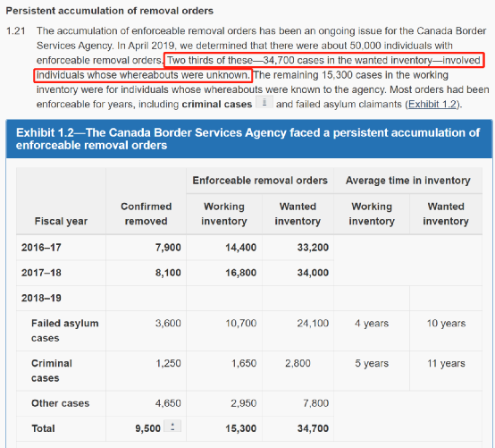The image size is (495, 448).
Task: Click the 4,650 other cases removed value
Action: point(168,403)
